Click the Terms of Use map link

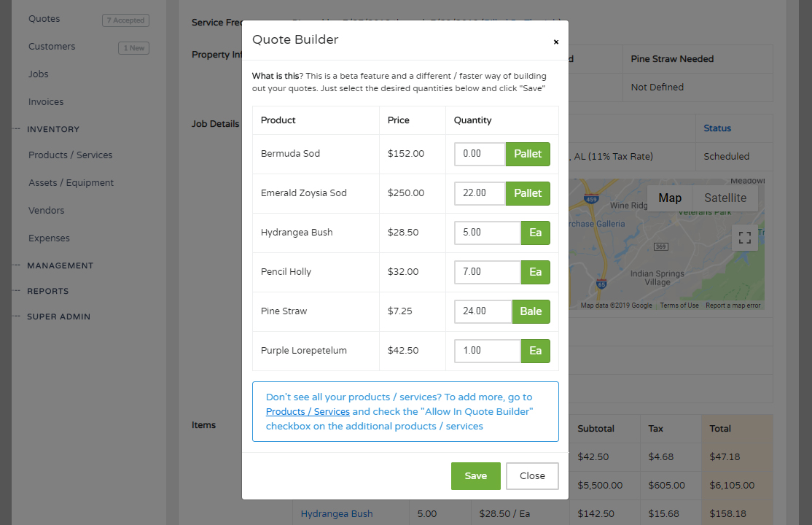679,305
